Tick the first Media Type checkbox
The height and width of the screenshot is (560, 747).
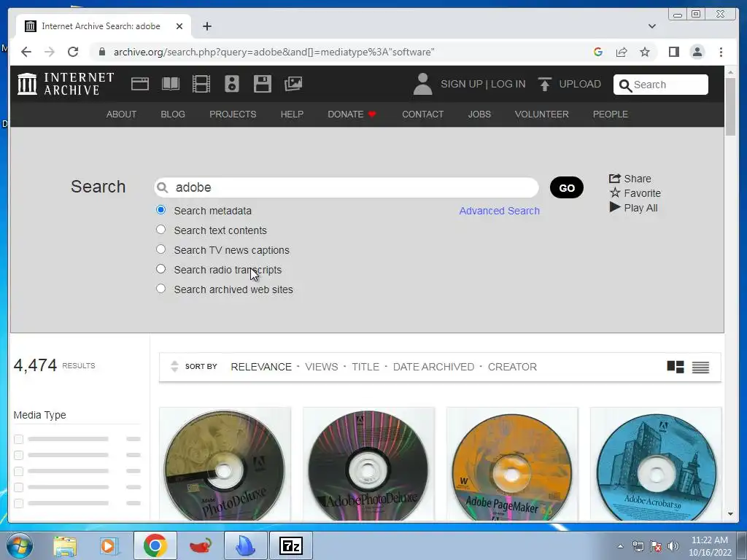tap(18, 439)
